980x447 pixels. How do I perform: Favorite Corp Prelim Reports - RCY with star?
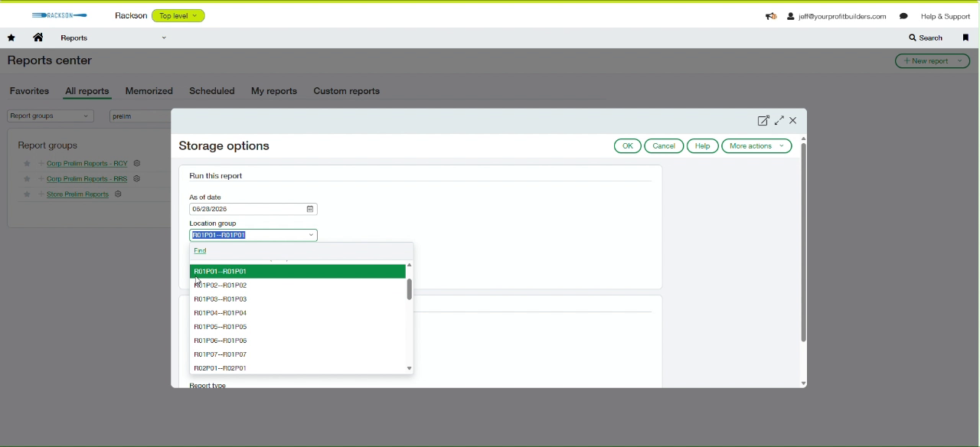click(x=27, y=164)
